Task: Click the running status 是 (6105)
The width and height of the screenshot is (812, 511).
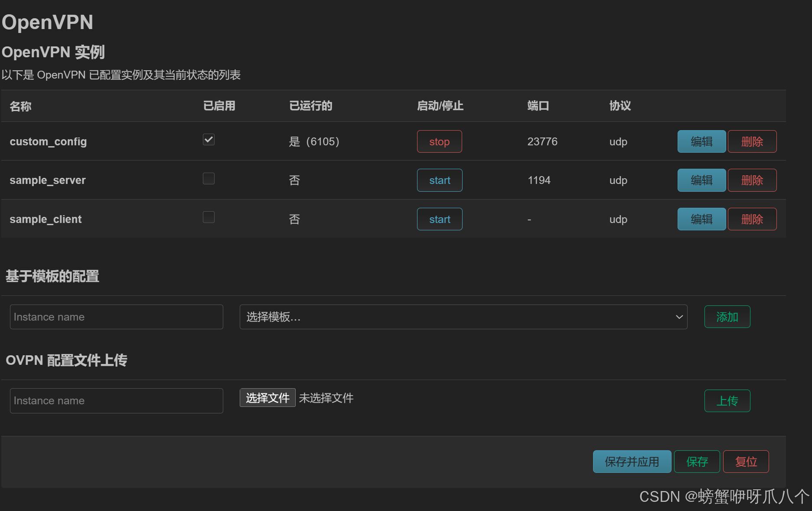Action: pyautogui.click(x=314, y=141)
